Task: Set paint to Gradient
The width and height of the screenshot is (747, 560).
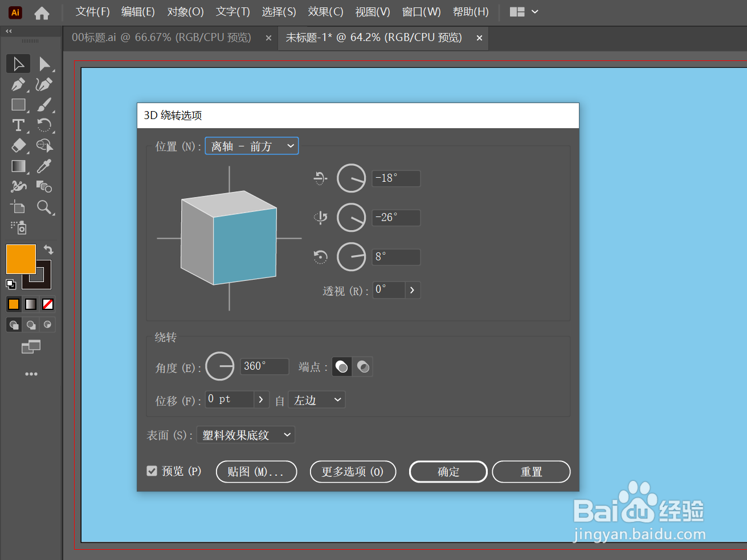Action: [31, 304]
